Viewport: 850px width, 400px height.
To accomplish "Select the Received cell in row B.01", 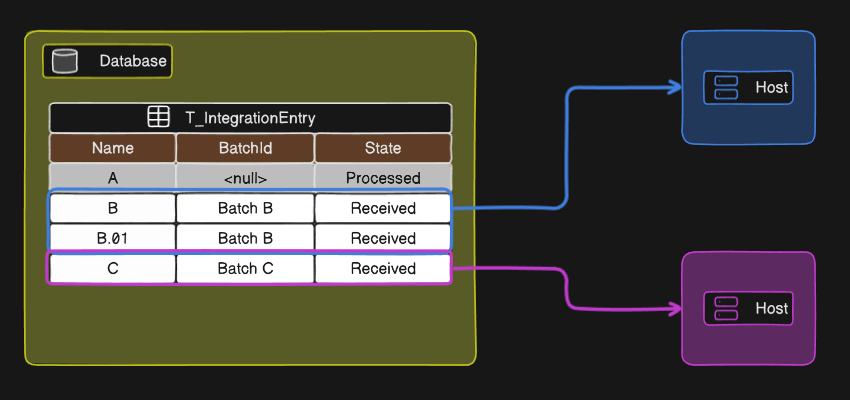I will pos(383,238).
